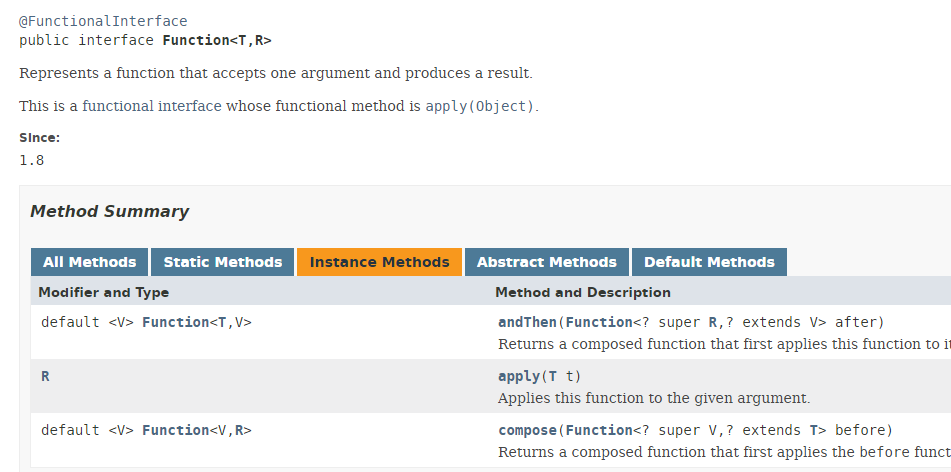This screenshot has width=951, height=472.
Task: Show the Abstract Methods tab
Action: [546, 262]
